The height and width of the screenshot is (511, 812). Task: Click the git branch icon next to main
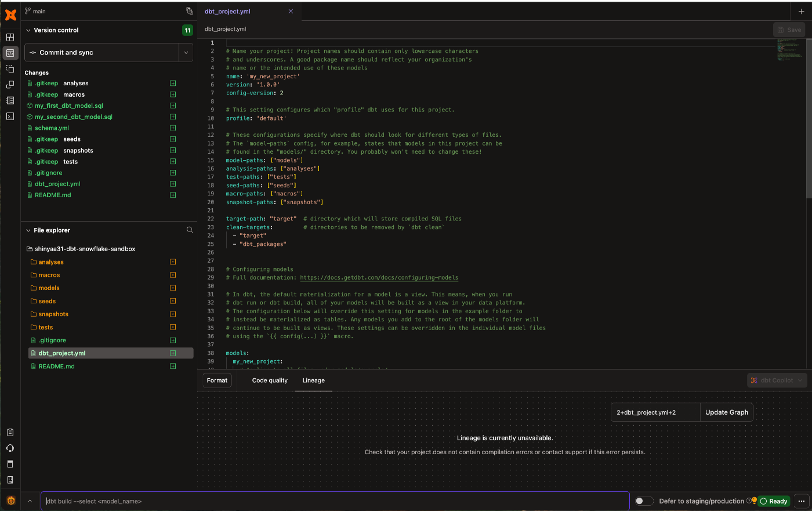click(x=27, y=11)
